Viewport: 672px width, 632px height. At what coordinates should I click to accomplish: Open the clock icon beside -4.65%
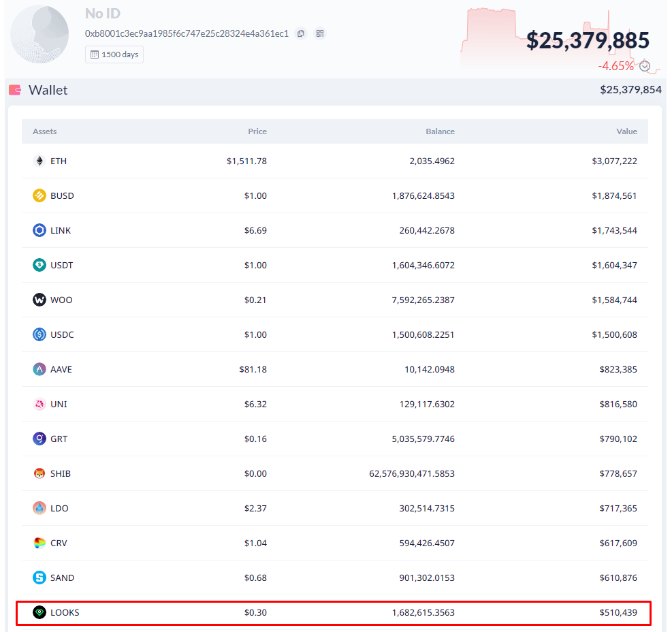pyautogui.click(x=645, y=66)
